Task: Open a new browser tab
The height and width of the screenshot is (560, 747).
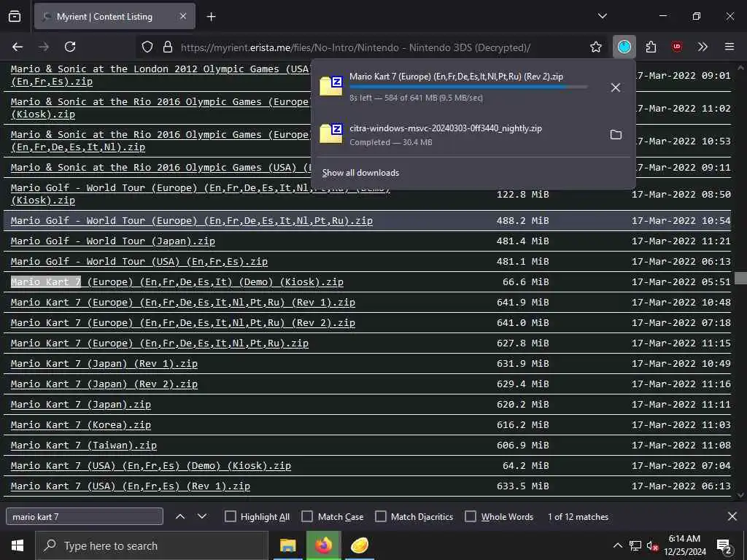Action: pos(212,17)
